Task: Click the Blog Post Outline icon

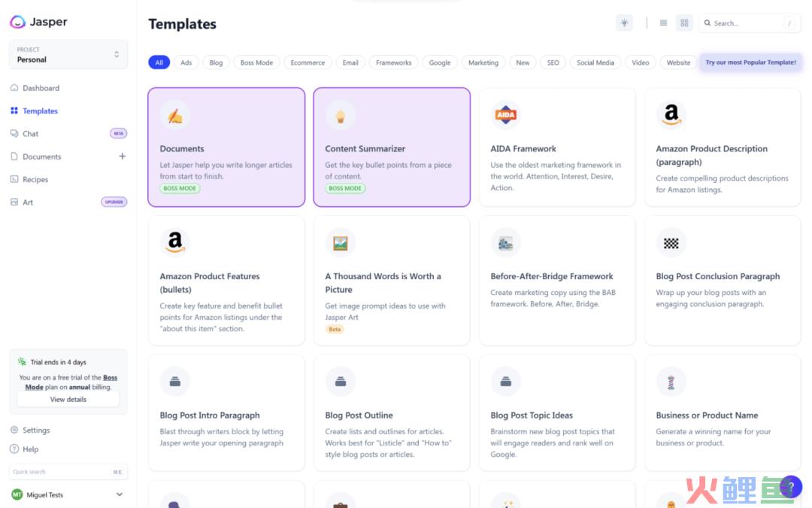Action: click(x=341, y=382)
